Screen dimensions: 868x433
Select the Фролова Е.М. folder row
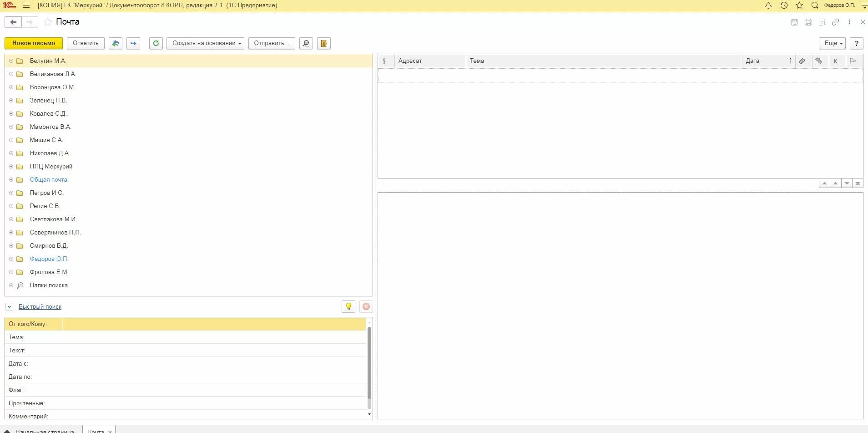point(189,272)
